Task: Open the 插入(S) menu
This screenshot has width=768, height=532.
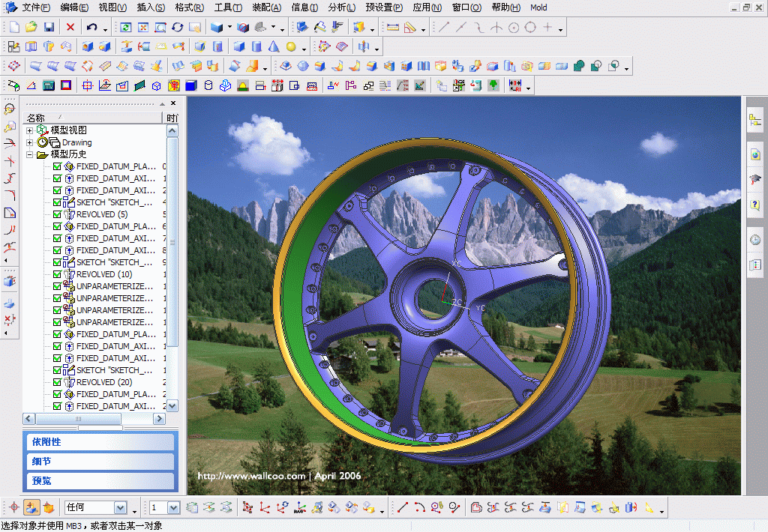Action: point(151,7)
